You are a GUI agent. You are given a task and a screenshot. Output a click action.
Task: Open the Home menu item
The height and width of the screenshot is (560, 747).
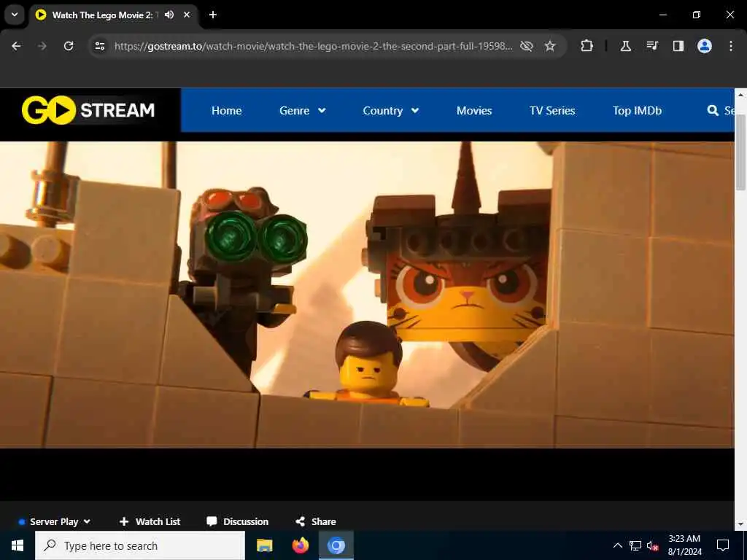[x=226, y=111]
